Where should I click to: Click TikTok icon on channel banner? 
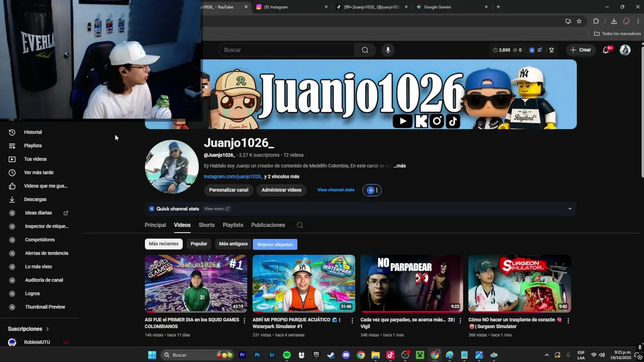(x=452, y=121)
